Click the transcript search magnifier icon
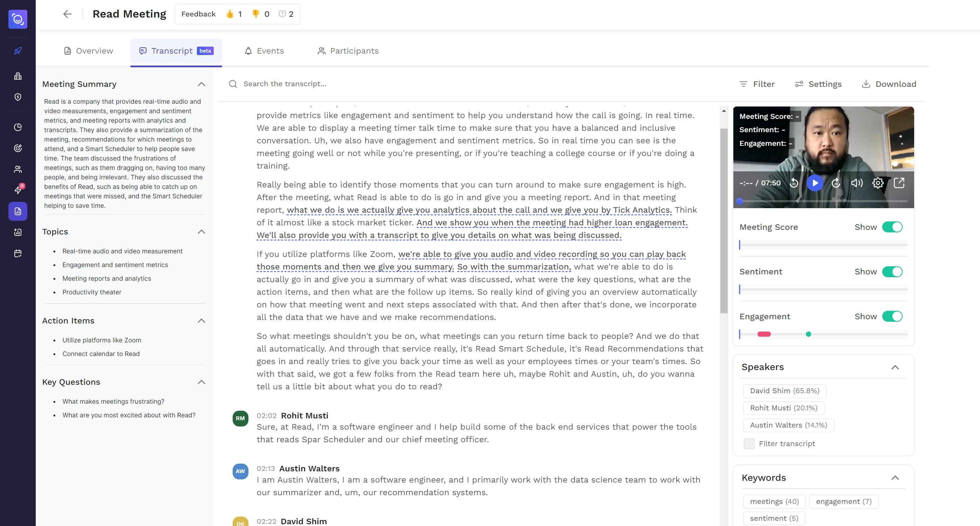Image resolution: width=980 pixels, height=526 pixels. pos(233,84)
